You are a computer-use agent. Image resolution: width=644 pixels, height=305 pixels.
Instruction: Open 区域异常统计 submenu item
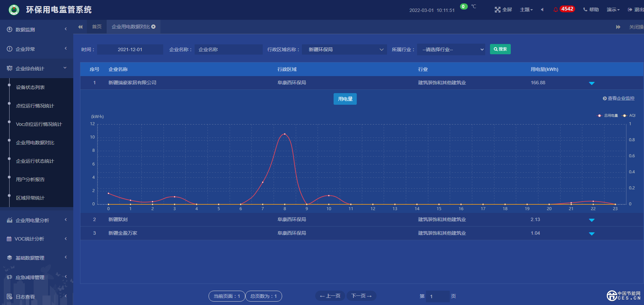coord(30,198)
